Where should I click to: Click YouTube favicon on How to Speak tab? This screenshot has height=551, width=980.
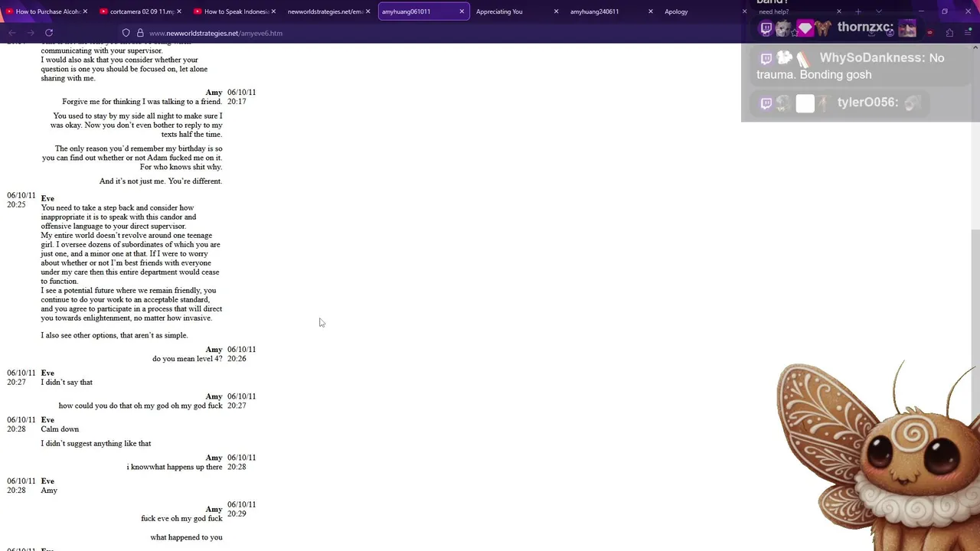point(198,11)
